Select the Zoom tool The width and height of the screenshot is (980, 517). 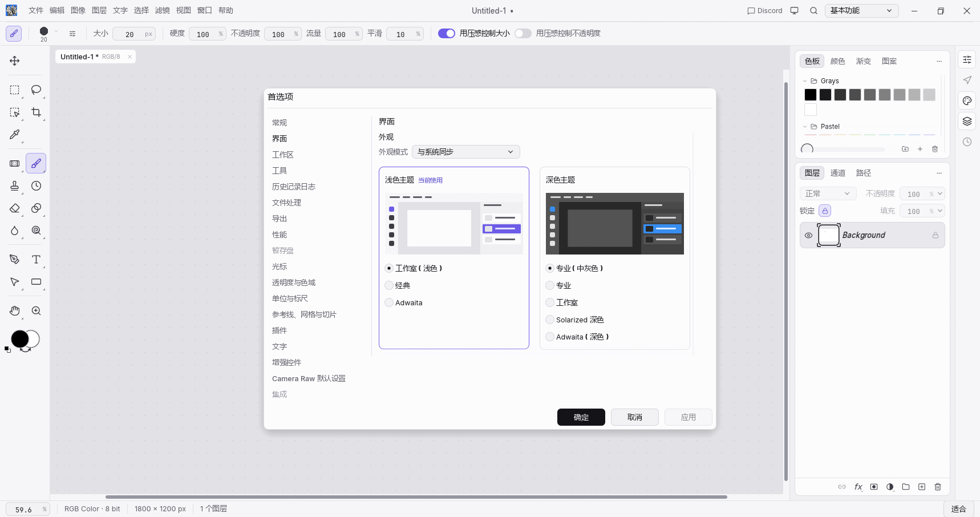point(36,311)
